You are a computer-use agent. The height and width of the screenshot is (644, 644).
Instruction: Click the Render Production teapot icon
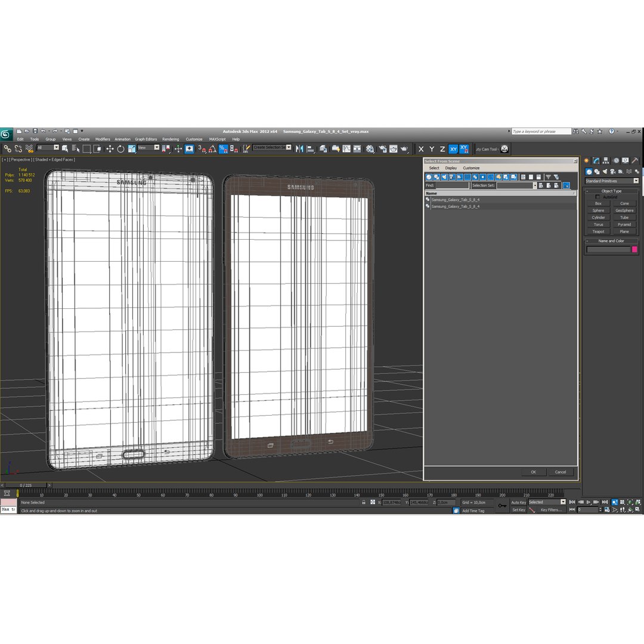tap(404, 148)
